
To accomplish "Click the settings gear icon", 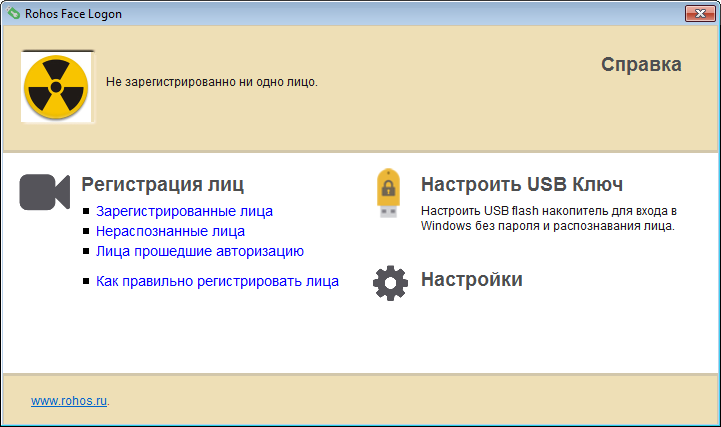I will tap(390, 283).
